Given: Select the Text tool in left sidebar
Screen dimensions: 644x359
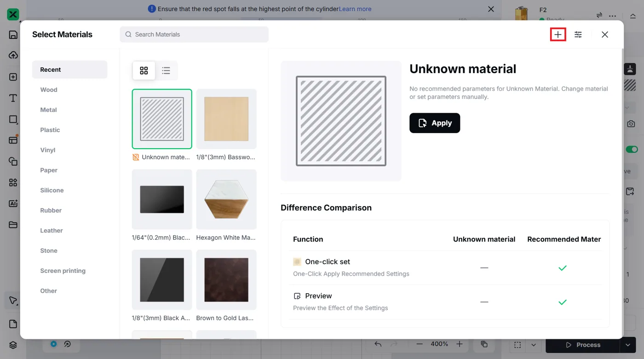Looking at the screenshot, I should [x=13, y=98].
